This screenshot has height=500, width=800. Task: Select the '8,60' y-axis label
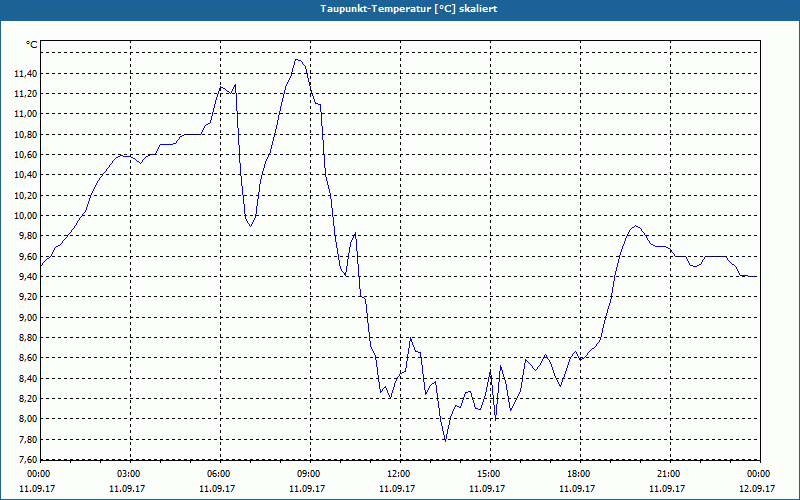[x=28, y=358]
